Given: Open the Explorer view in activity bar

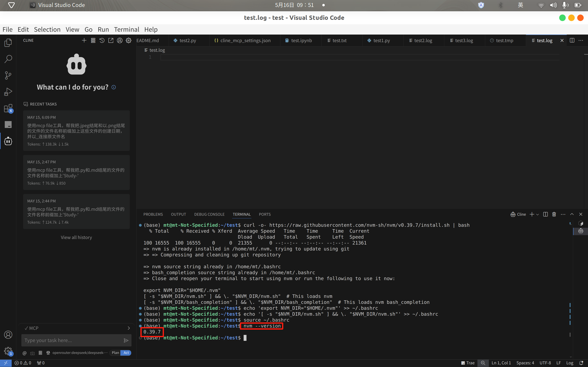Looking at the screenshot, I should pos(8,43).
